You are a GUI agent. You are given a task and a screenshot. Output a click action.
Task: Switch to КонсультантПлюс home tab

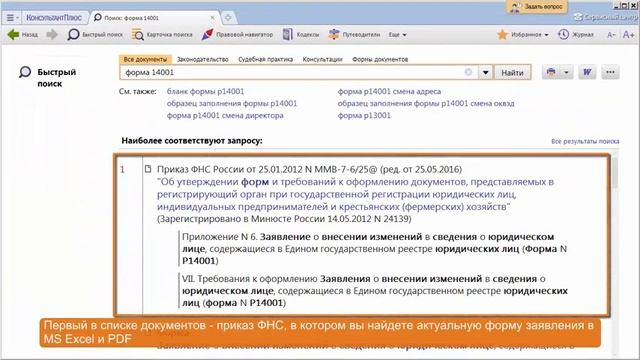tap(53, 18)
